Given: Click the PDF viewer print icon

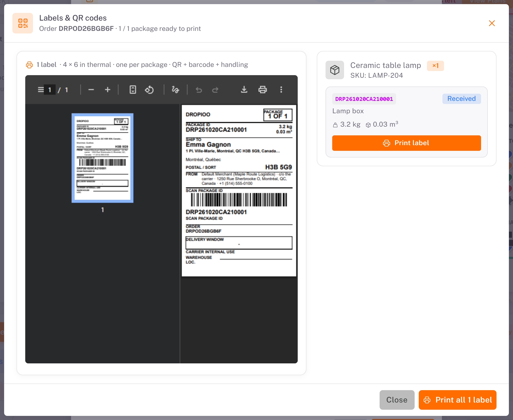Looking at the screenshot, I should pos(262,90).
